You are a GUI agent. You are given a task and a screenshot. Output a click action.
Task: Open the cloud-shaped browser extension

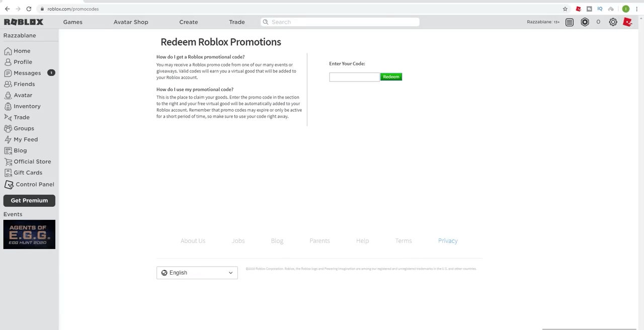click(611, 9)
